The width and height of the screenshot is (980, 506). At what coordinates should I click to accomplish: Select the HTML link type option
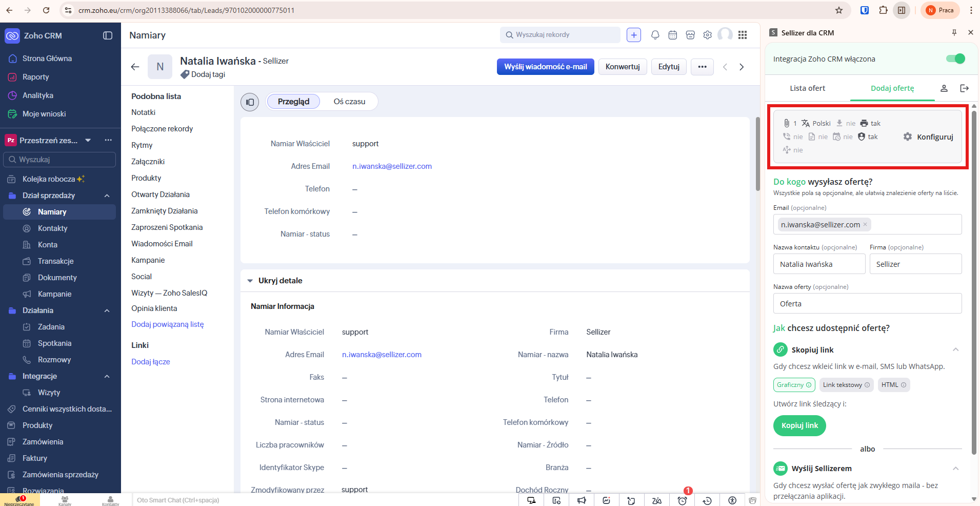pyautogui.click(x=893, y=385)
